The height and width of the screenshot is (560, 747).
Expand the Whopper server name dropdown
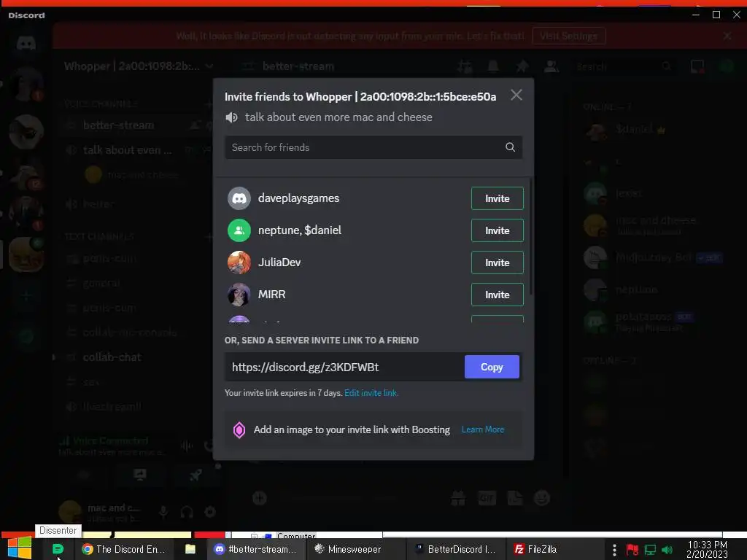[x=209, y=66]
